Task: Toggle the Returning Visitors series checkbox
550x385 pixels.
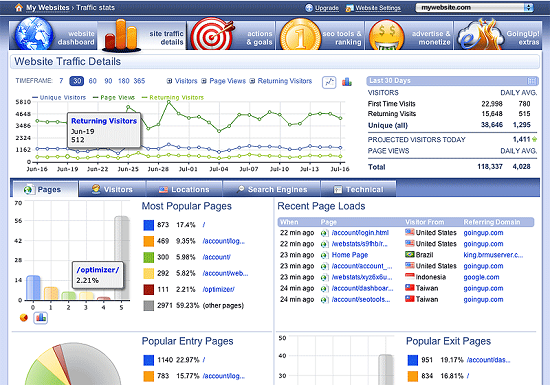Action: point(252,81)
